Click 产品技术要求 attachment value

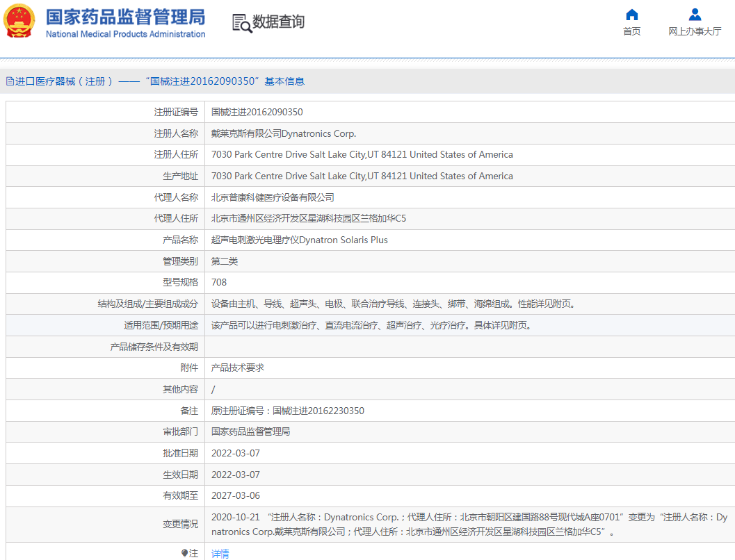click(238, 368)
